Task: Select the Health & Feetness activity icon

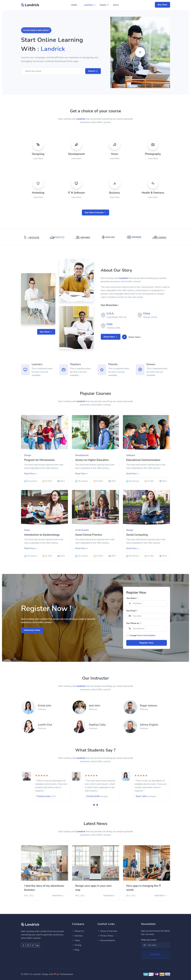Action: 153,183
